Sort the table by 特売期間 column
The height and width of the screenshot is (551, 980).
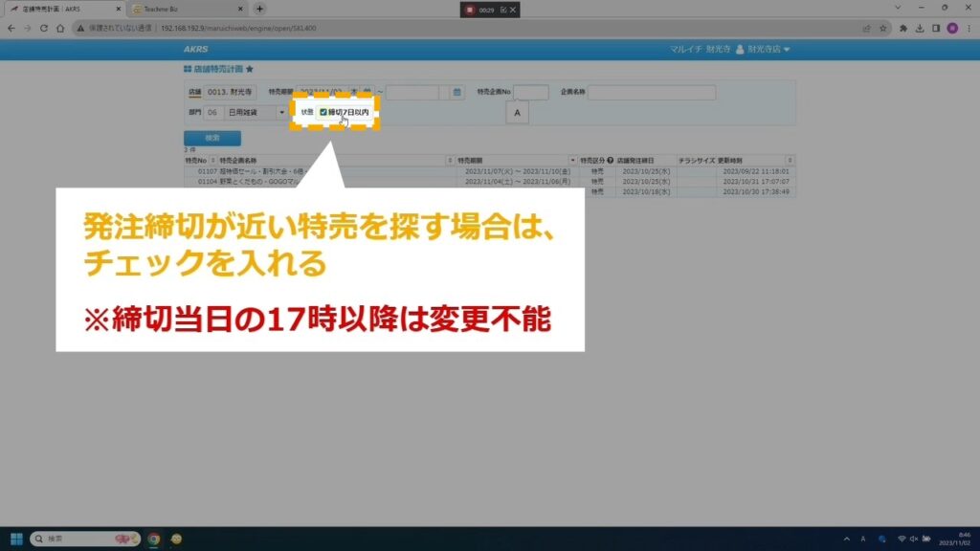[572, 160]
